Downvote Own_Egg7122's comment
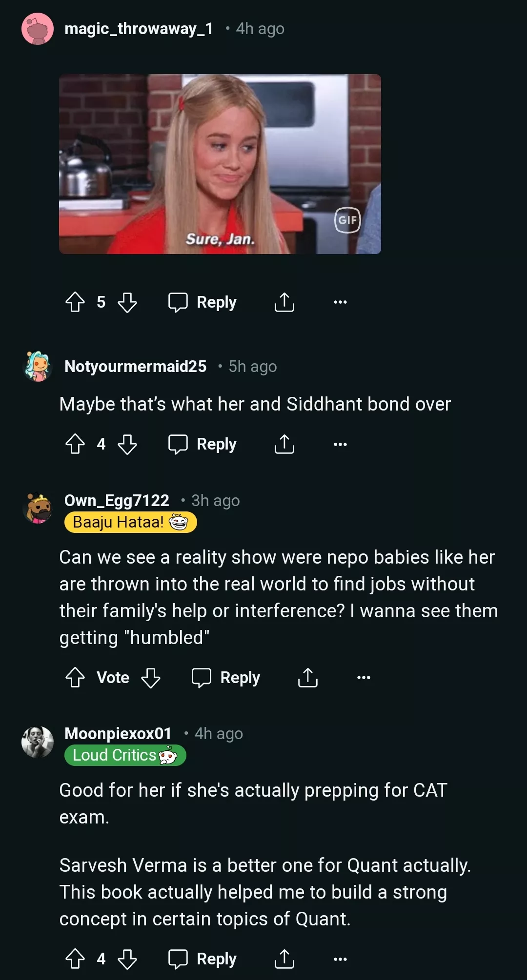This screenshot has width=527, height=980. coord(149,677)
